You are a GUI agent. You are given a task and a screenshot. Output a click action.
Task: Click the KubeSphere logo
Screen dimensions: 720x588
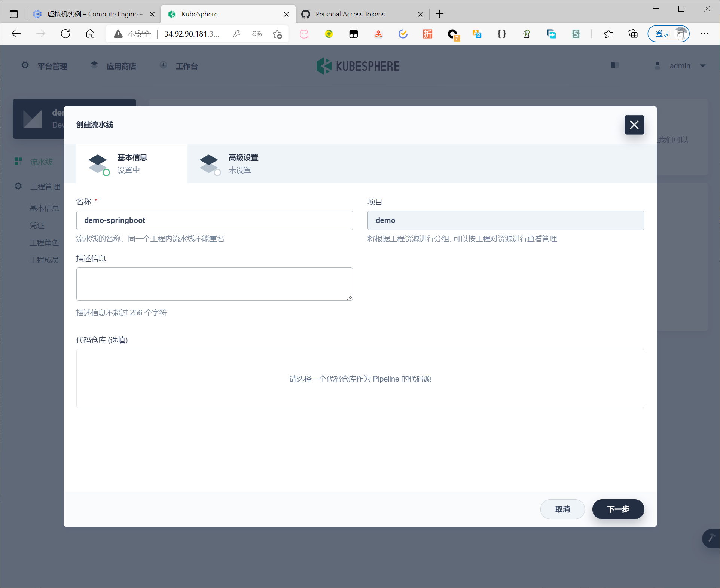click(358, 66)
